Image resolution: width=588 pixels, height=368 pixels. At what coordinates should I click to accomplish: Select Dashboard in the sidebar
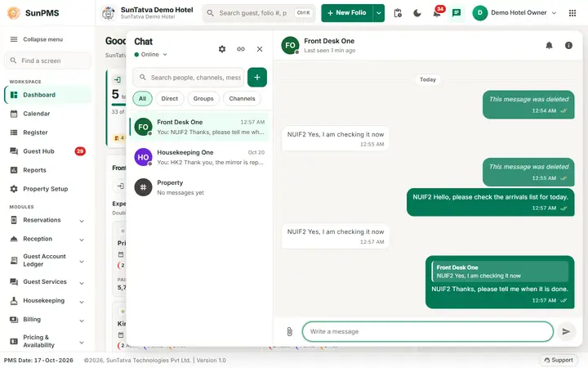pyautogui.click(x=48, y=95)
